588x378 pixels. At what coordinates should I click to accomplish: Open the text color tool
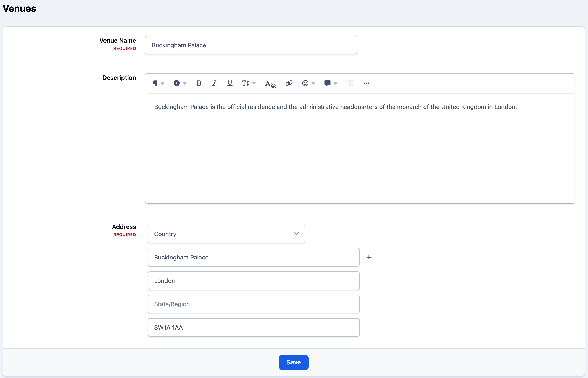pyautogui.click(x=271, y=84)
